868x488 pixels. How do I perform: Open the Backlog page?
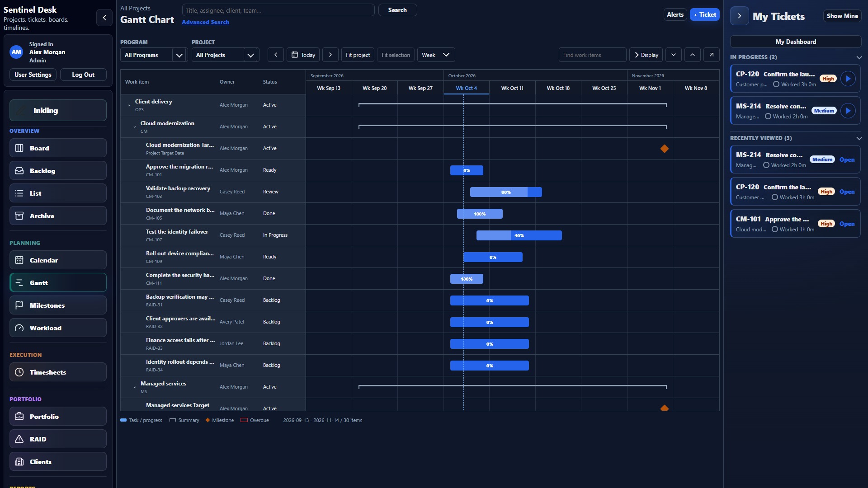[x=58, y=171]
